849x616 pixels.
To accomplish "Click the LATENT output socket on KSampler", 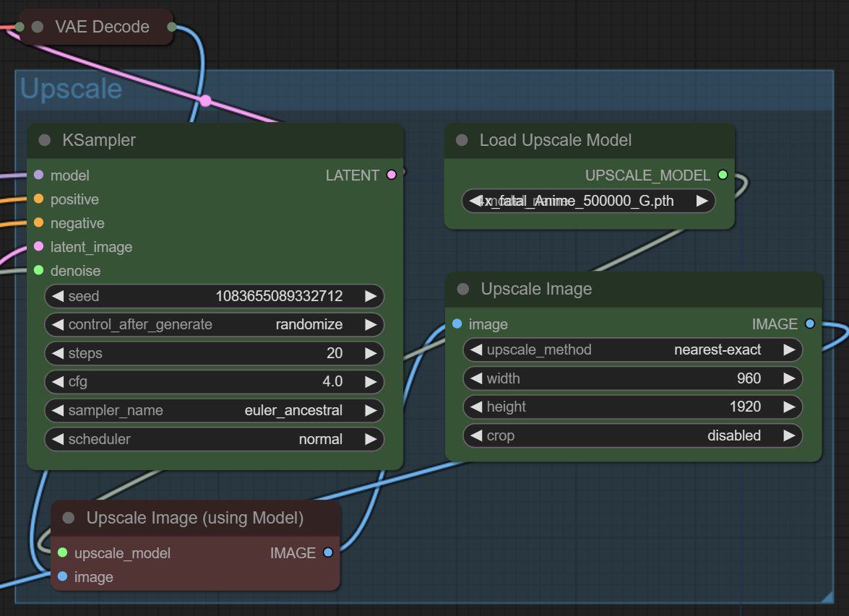I will 392,175.
